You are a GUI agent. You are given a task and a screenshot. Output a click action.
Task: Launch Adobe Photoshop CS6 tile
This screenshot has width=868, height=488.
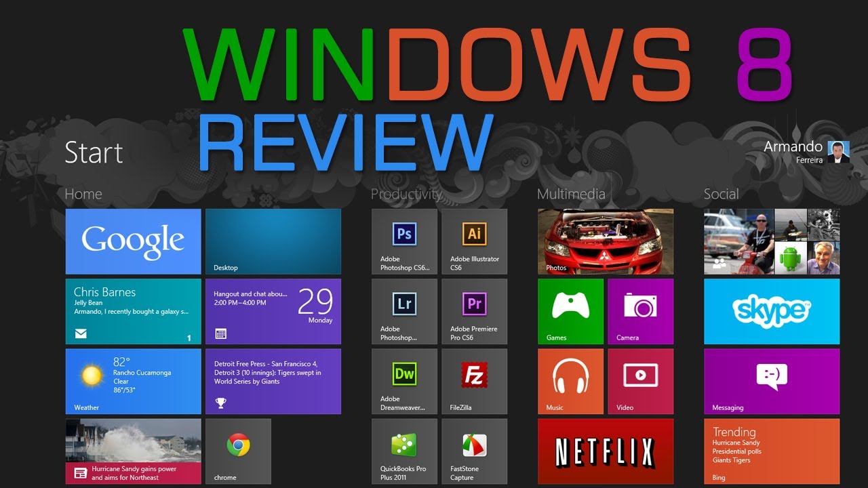pyautogui.click(x=405, y=241)
